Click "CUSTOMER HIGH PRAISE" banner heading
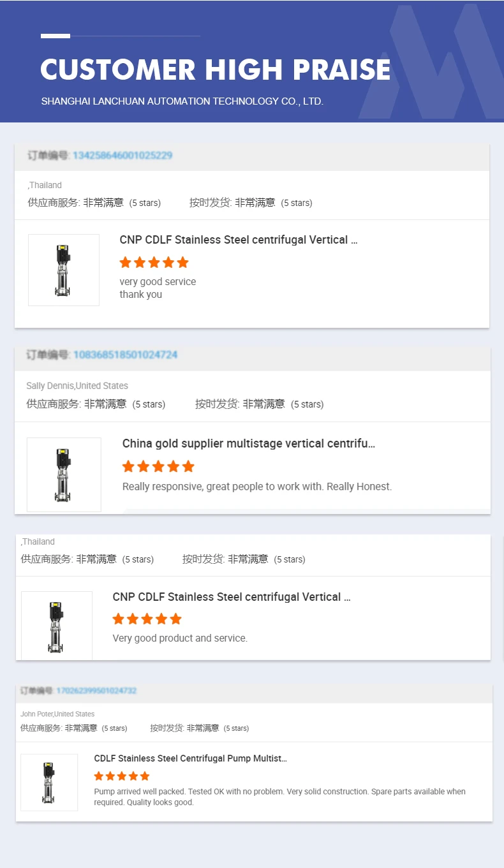The image size is (504, 868). click(x=216, y=70)
